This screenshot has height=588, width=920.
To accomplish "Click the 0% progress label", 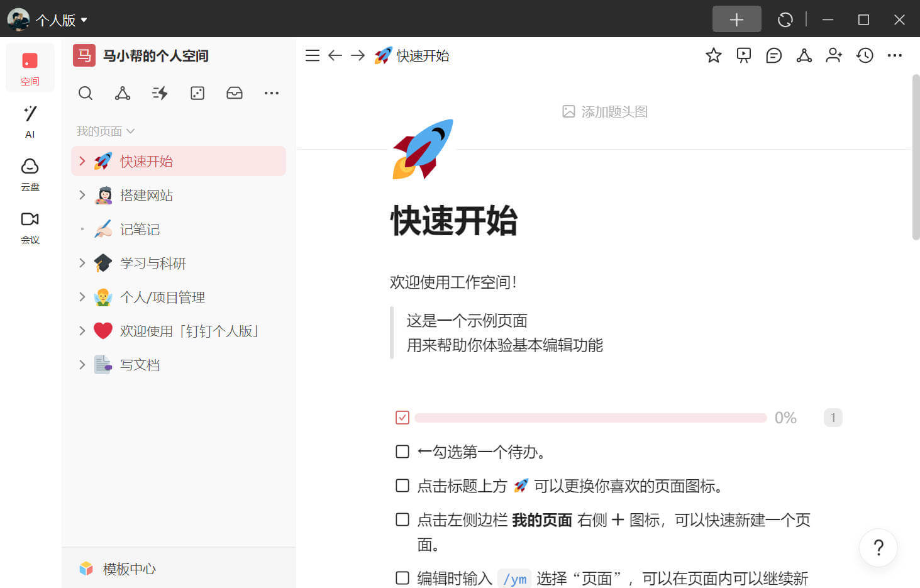I will 785,418.
